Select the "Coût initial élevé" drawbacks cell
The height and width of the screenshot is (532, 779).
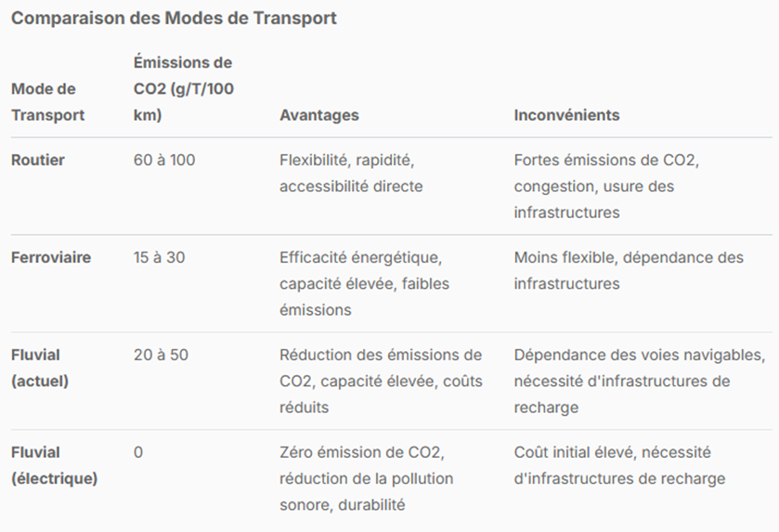pos(619,465)
